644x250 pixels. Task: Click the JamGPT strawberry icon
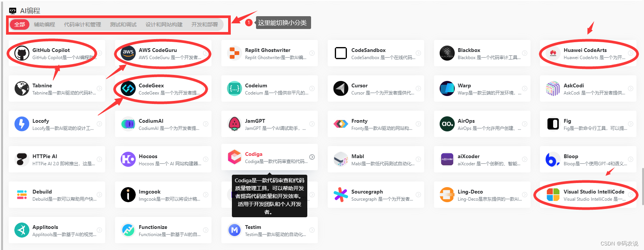[x=235, y=124]
